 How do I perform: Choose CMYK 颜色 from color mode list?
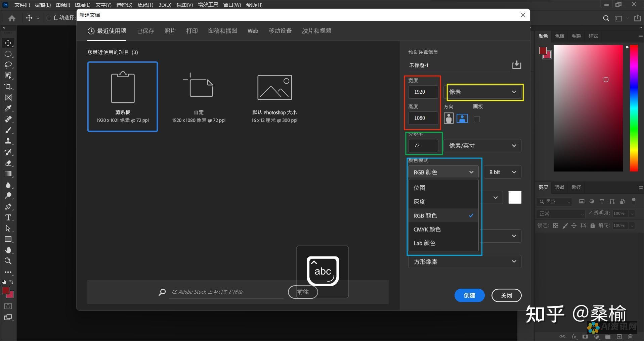click(443, 229)
